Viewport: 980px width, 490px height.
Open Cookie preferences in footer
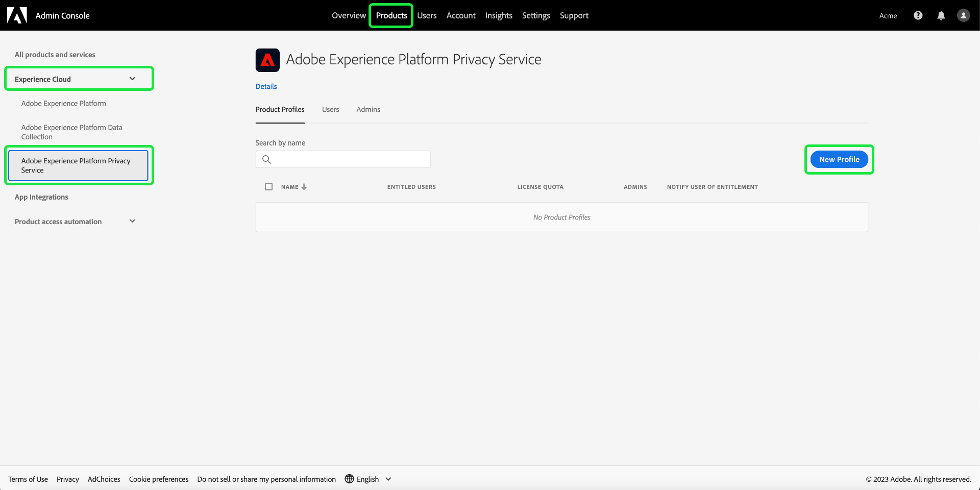coord(158,479)
